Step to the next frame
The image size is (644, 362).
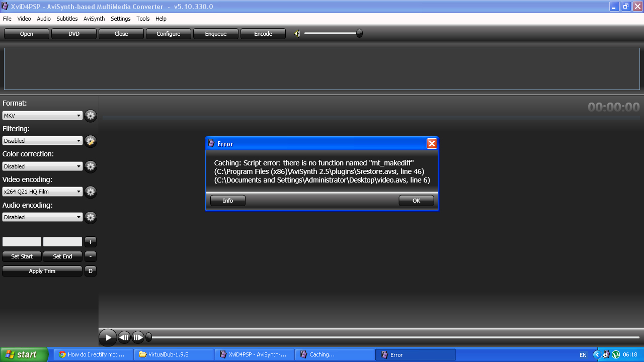(137, 337)
